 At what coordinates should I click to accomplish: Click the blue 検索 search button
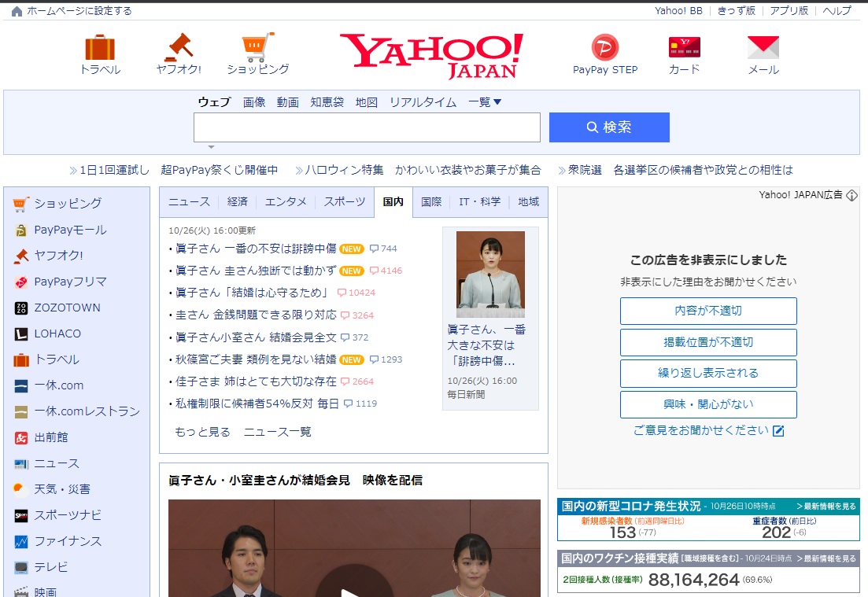coord(609,127)
